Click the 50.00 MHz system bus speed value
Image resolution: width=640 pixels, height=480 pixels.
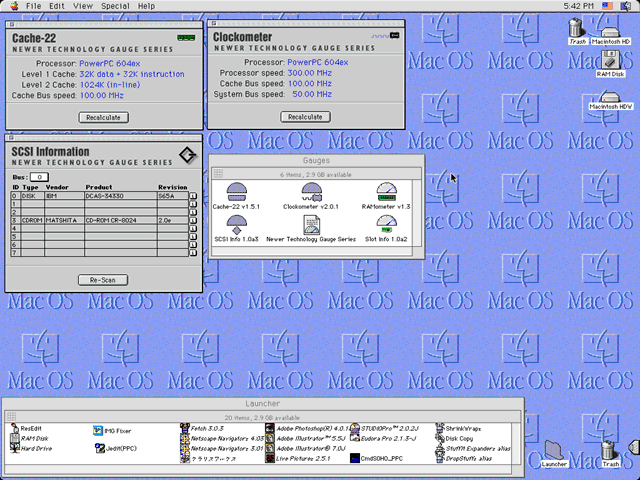click(x=312, y=94)
